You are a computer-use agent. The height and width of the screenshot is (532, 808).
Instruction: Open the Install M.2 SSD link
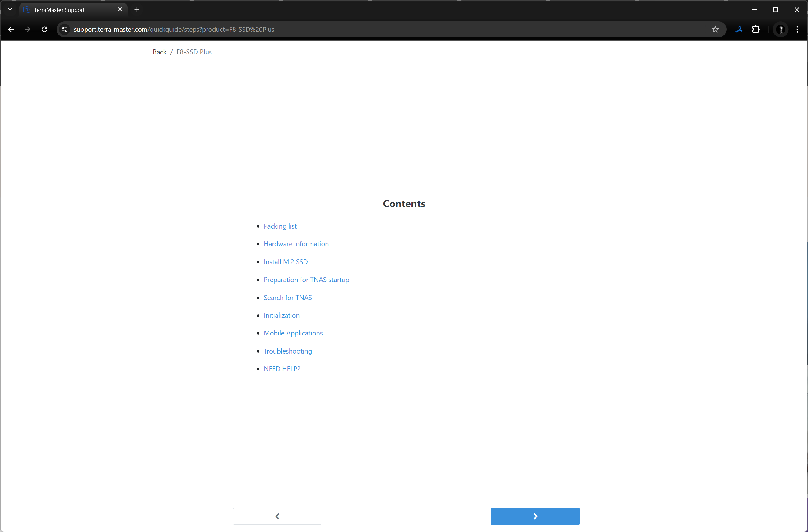(286, 262)
